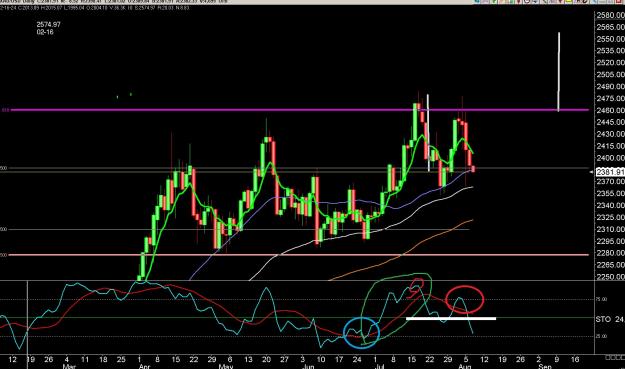
Task: Select the tall white vertical line near Sep 9
Action: point(558,72)
